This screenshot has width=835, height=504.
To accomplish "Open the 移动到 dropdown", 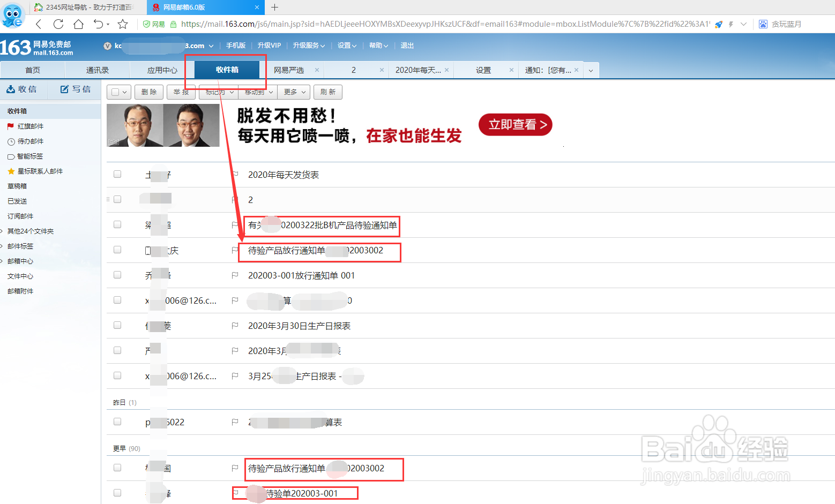I will pyautogui.click(x=258, y=92).
